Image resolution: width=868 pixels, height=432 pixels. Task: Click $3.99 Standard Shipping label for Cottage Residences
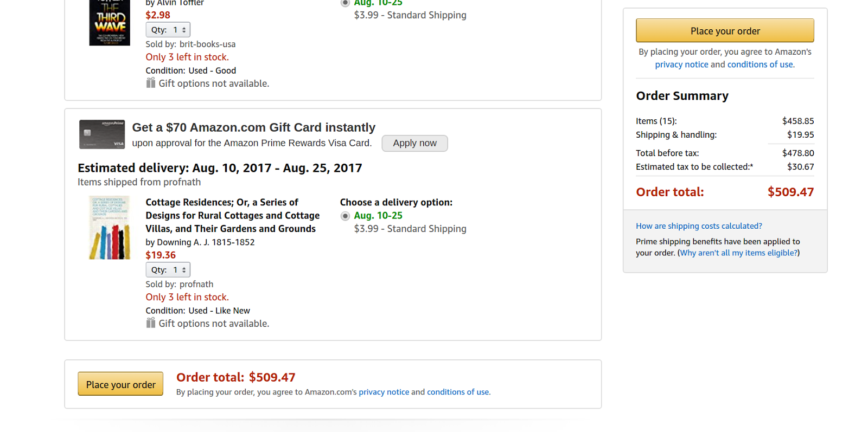click(x=410, y=229)
